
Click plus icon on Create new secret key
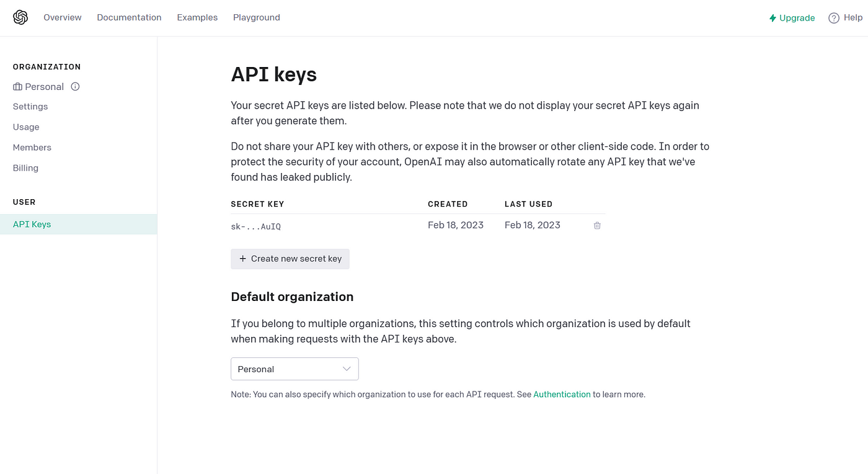(x=242, y=259)
